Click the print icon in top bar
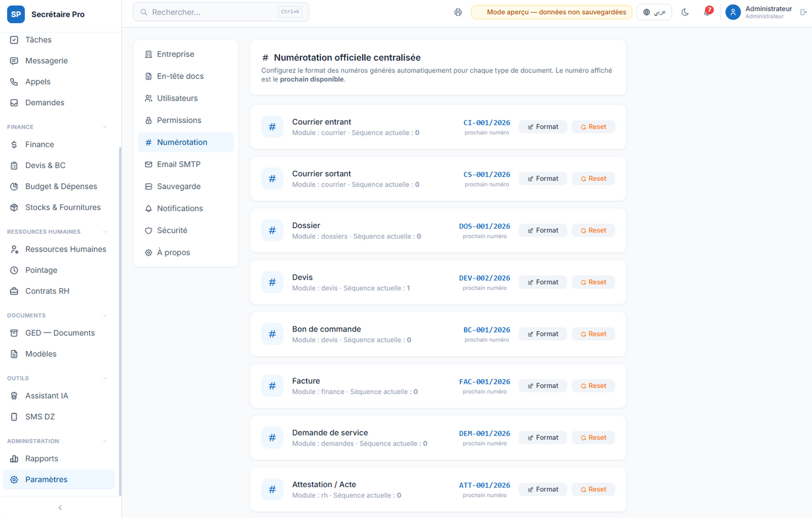812x518 pixels. 458,12
